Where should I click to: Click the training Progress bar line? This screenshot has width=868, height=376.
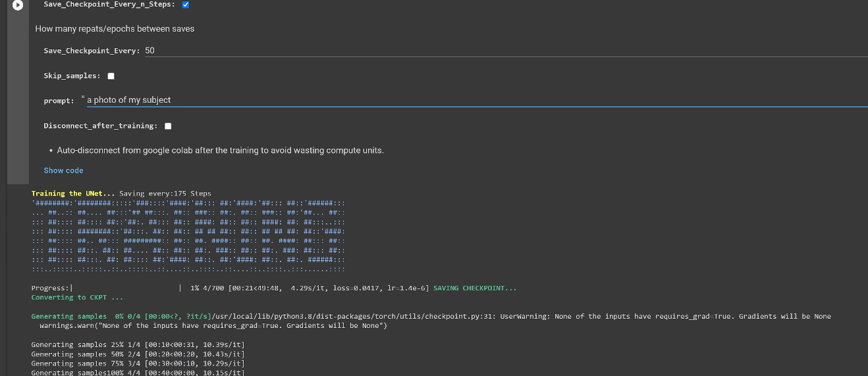pyautogui.click(x=230, y=288)
